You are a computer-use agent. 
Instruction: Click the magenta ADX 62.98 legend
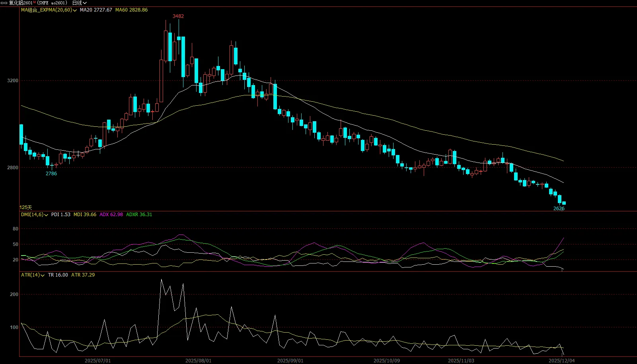[111, 215]
